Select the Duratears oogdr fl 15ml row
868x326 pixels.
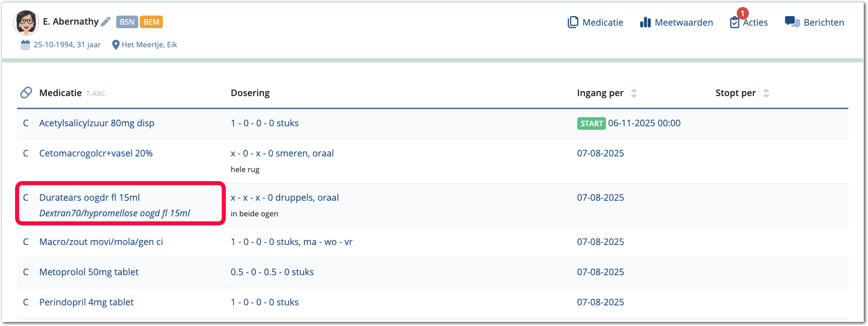click(x=90, y=198)
